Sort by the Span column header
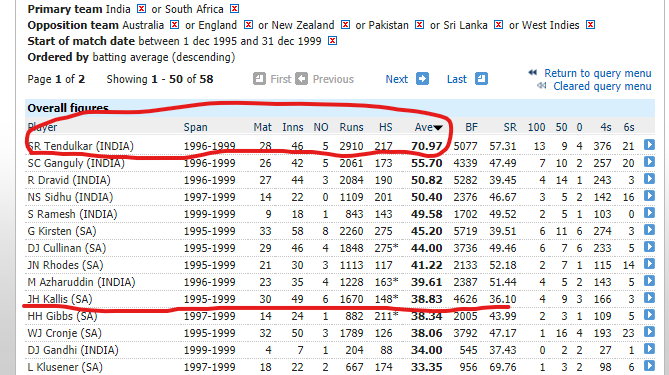 pyautogui.click(x=195, y=127)
